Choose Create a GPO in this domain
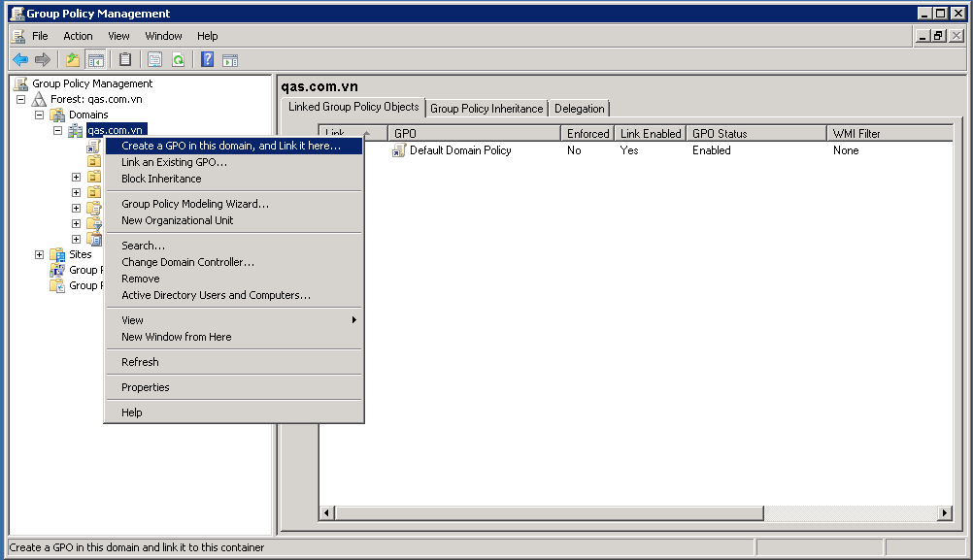 click(231, 146)
